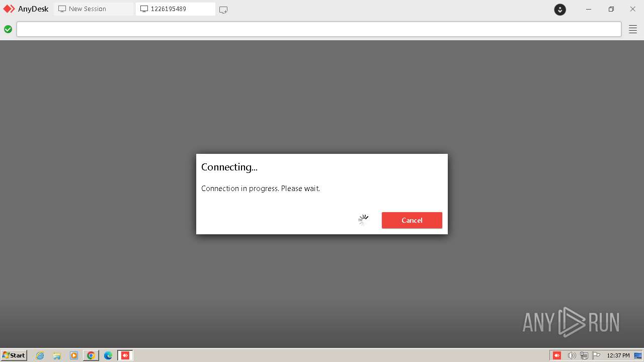Click the Show desktop tray icon
The height and width of the screenshot is (362, 644).
638,355
